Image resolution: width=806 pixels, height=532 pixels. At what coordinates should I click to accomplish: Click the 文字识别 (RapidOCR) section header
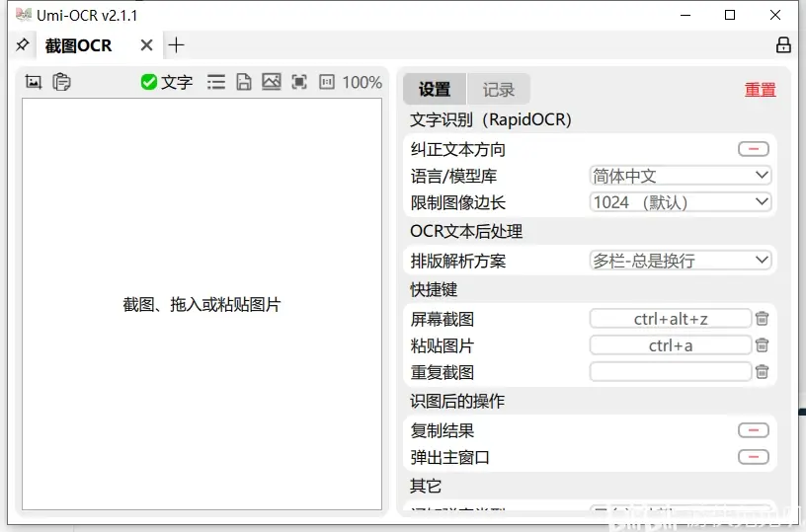coord(491,119)
